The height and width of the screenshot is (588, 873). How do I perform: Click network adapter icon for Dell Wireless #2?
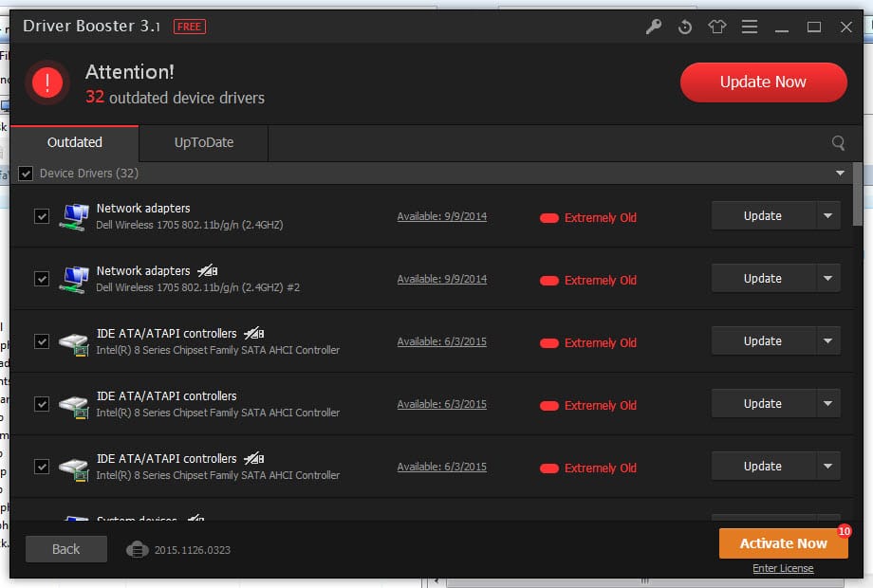74,279
